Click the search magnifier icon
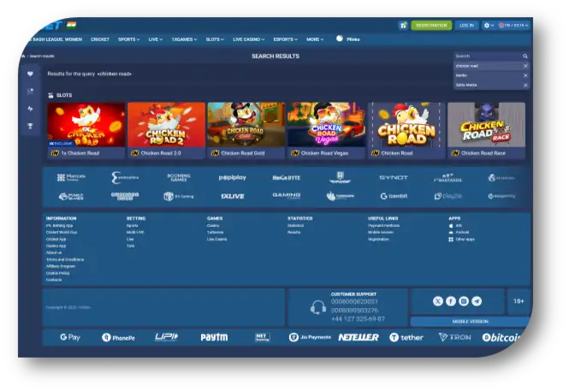Screen dimensions: 569x392 pos(525,56)
